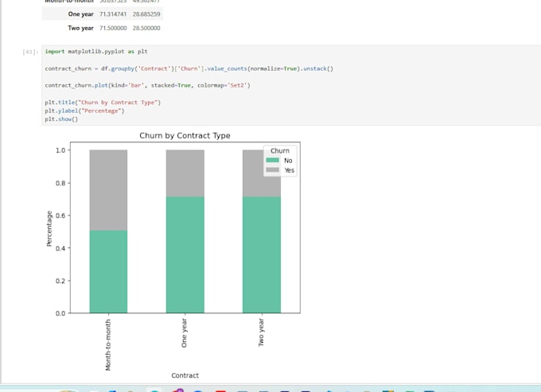The image size is (541, 392).
Task: Select table value 71.500000
Action: click(113, 28)
